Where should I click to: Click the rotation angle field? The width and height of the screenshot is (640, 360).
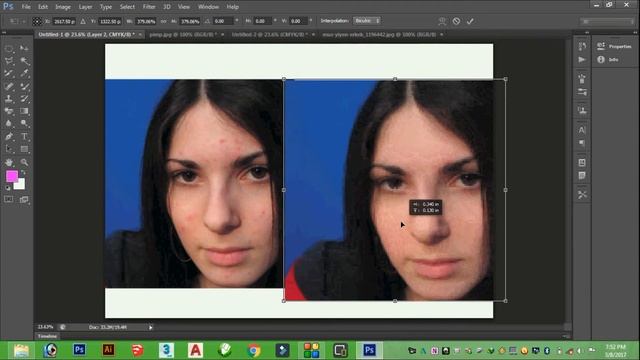[x=223, y=21]
